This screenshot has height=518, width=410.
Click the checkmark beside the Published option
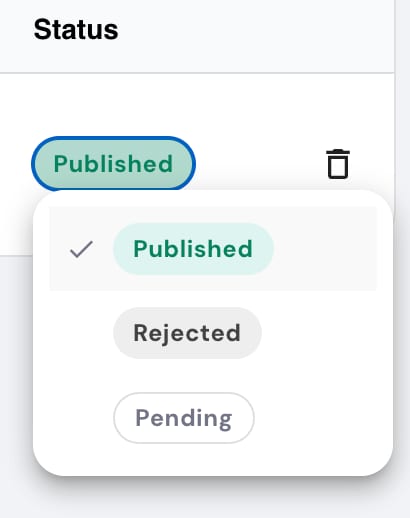point(81,249)
